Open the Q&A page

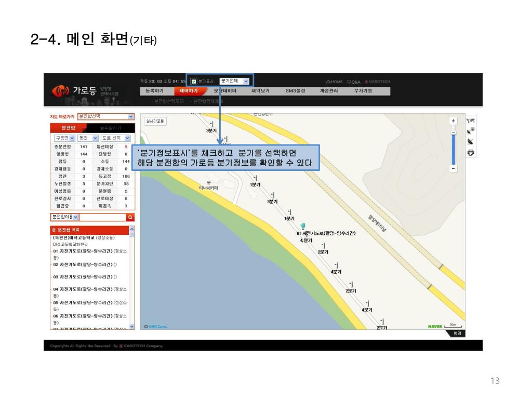tap(353, 82)
